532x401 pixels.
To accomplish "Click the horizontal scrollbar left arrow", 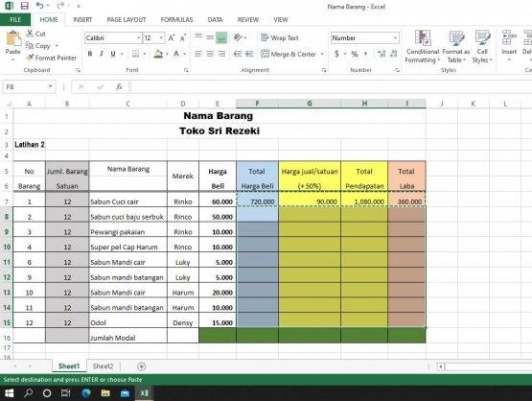I will click(x=441, y=366).
